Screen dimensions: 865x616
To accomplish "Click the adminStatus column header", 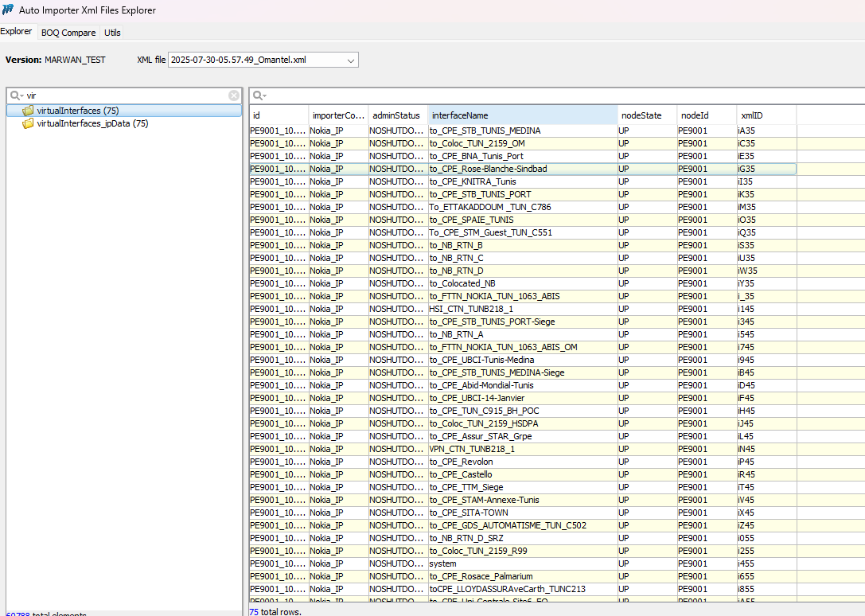I will pos(397,115).
